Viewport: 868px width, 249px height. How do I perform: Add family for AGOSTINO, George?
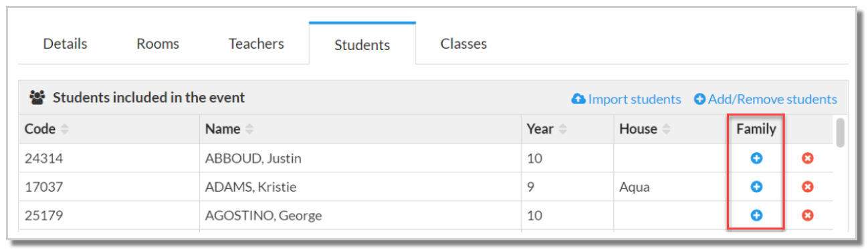[756, 216]
